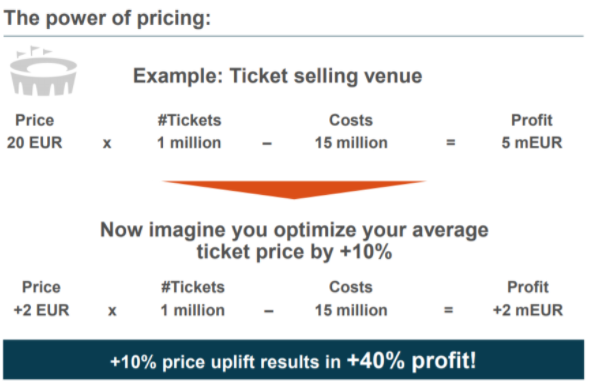Click the upper '1 million' tickets value
The width and height of the screenshot is (590, 386).
(x=189, y=143)
